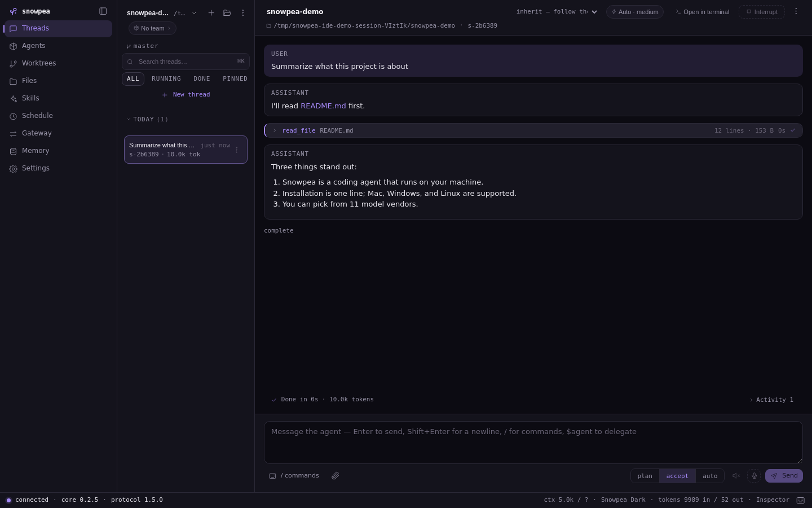Open the No team selector

tap(152, 28)
